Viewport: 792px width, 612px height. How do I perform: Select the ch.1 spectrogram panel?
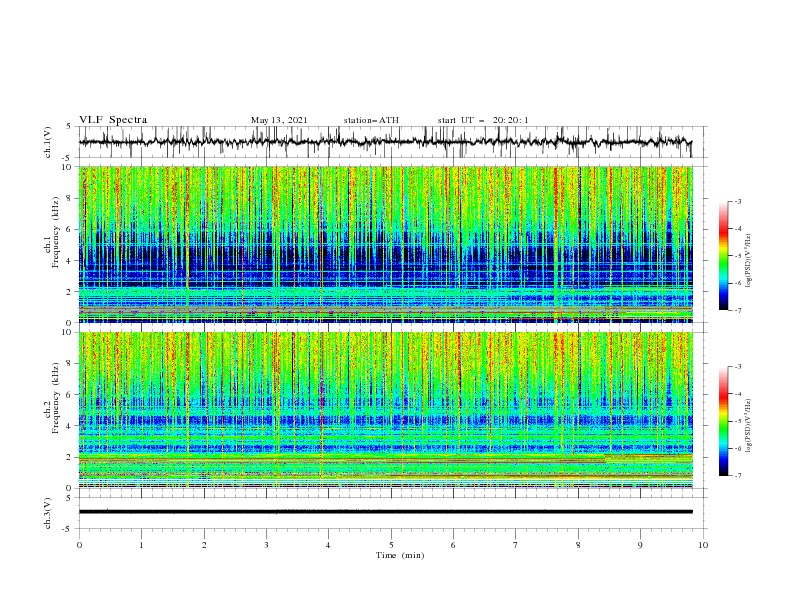click(385, 244)
